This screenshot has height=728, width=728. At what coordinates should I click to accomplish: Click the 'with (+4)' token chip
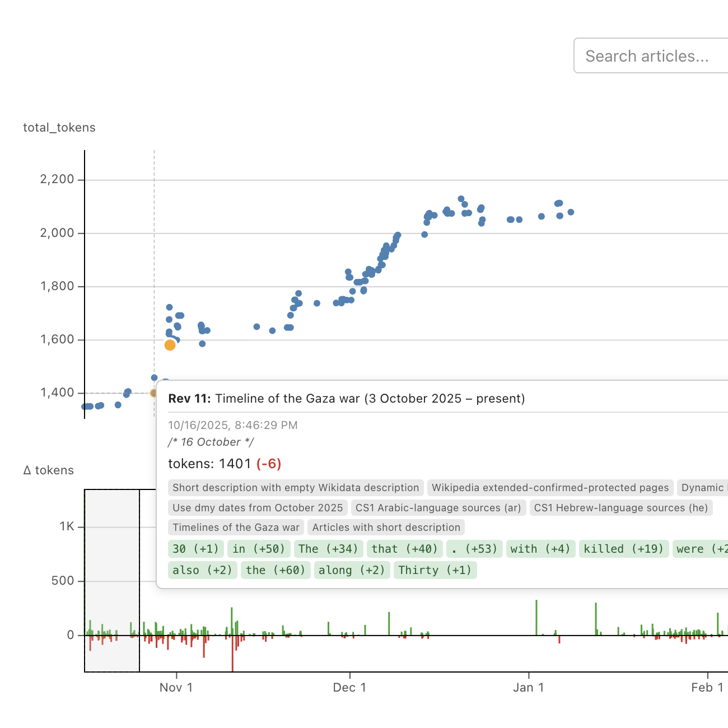tap(540, 549)
